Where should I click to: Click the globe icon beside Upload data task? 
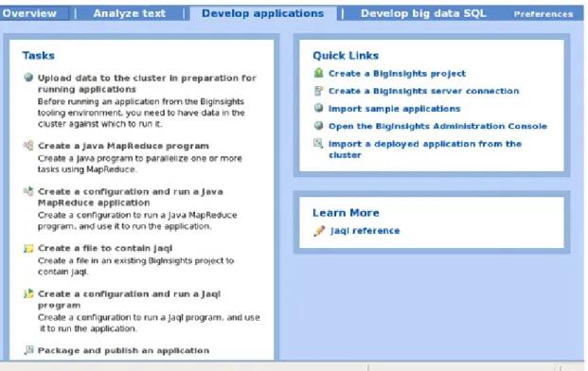pos(28,78)
